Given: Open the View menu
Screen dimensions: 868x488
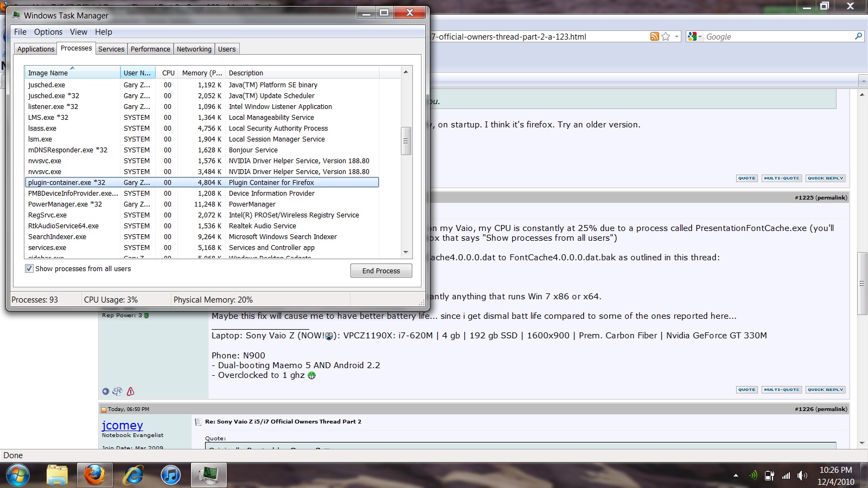Looking at the screenshot, I should click(x=78, y=32).
